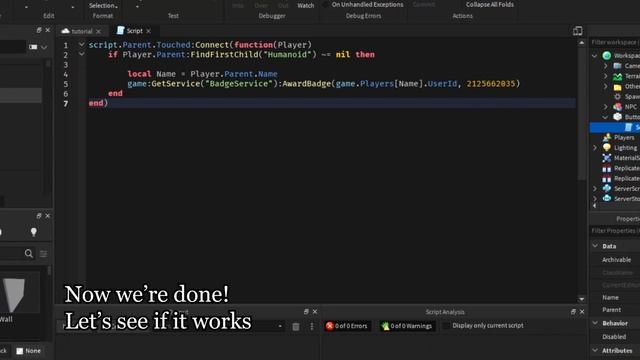Expand the ServerScriptService node
Screen dimensions: 640x360
[x=595, y=189]
